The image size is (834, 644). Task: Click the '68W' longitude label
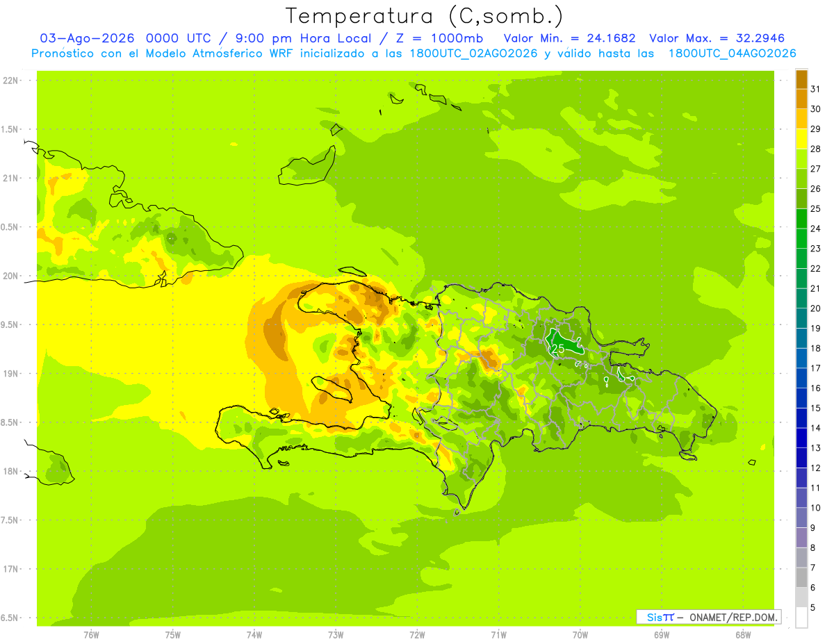pyautogui.click(x=743, y=635)
